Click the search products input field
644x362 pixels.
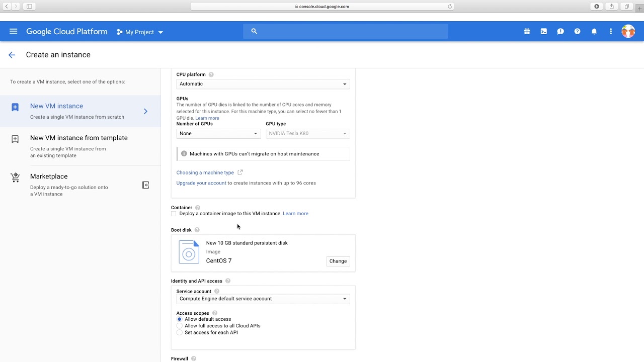pyautogui.click(x=345, y=31)
